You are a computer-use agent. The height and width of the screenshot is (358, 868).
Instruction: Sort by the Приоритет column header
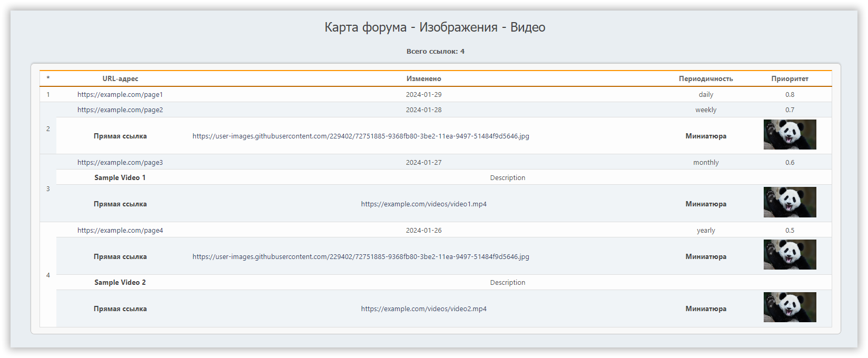pyautogui.click(x=790, y=79)
